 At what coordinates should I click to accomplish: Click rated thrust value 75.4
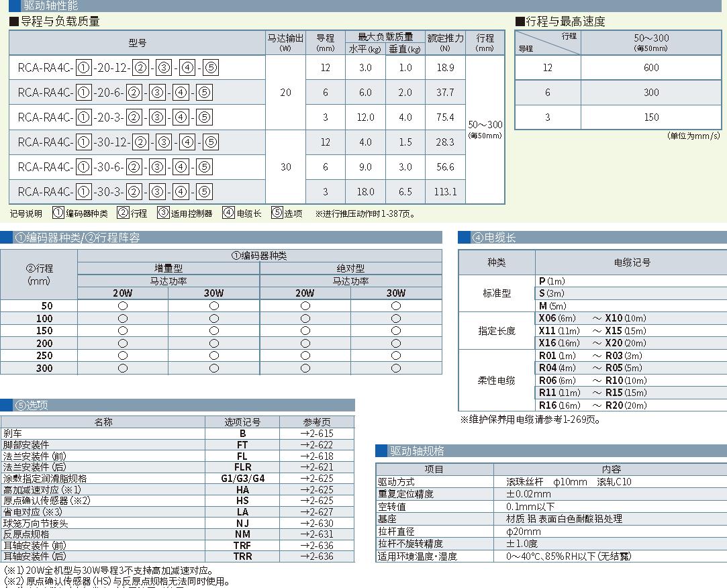pyautogui.click(x=445, y=117)
